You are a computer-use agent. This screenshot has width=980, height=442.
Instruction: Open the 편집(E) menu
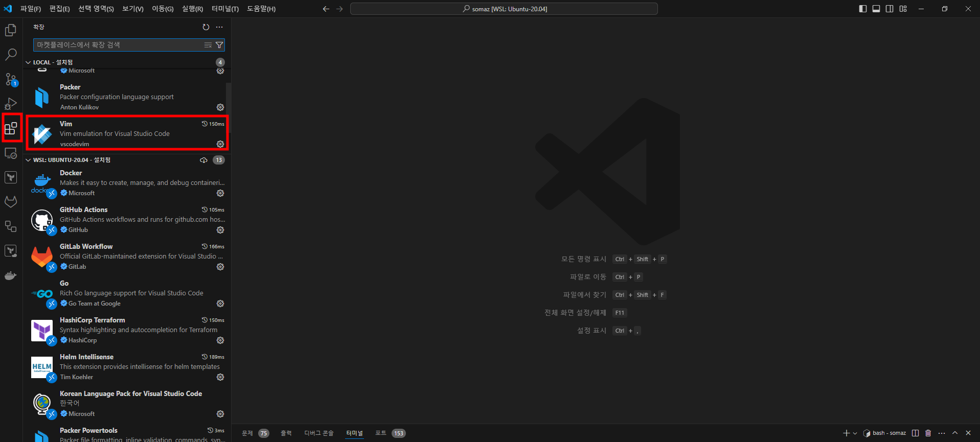click(59, 9)
